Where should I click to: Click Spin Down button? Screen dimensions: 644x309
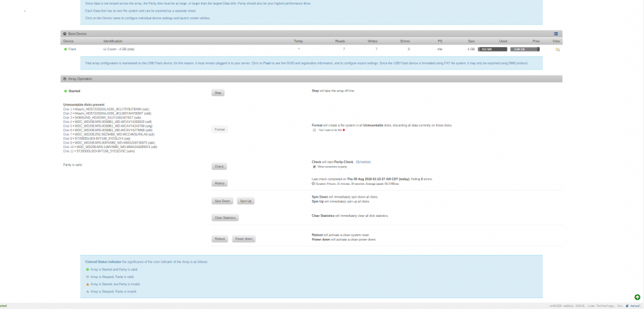coord(223,201)
